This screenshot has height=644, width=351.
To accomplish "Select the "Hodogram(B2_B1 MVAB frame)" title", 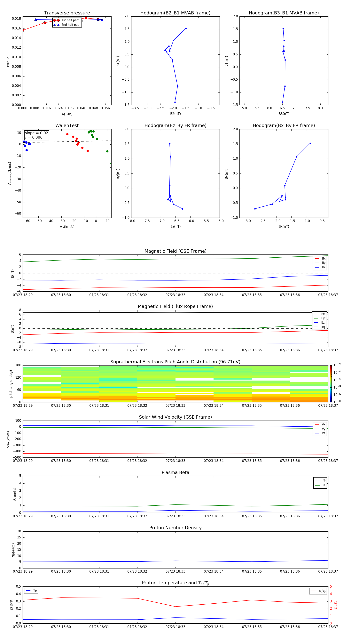I will pyautogui.click(x=175, y=13).
